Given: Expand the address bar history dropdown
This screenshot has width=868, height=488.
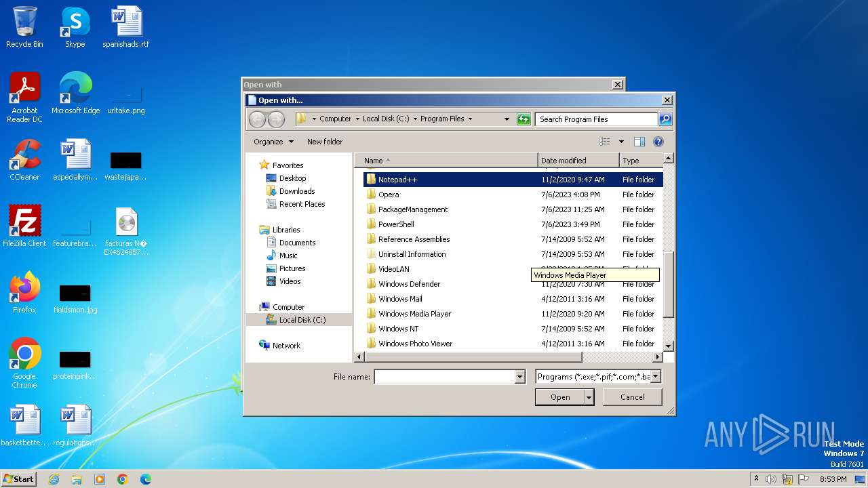Looking at the screenshot, I should click(507, 119).
